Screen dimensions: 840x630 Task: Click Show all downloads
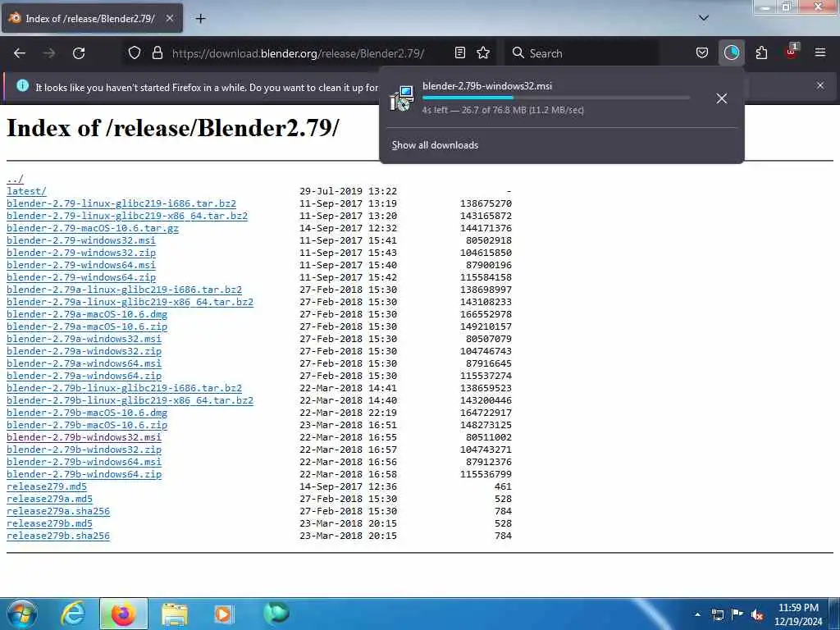(435, 145)
